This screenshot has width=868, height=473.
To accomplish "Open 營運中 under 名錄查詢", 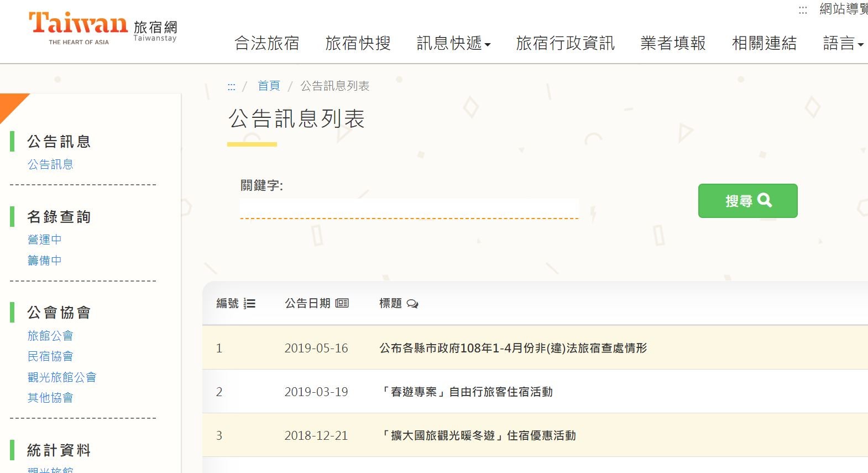I will [45, 240].
